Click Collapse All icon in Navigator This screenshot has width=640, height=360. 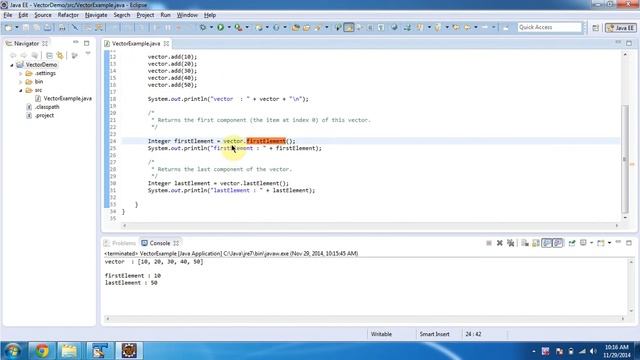49,55
